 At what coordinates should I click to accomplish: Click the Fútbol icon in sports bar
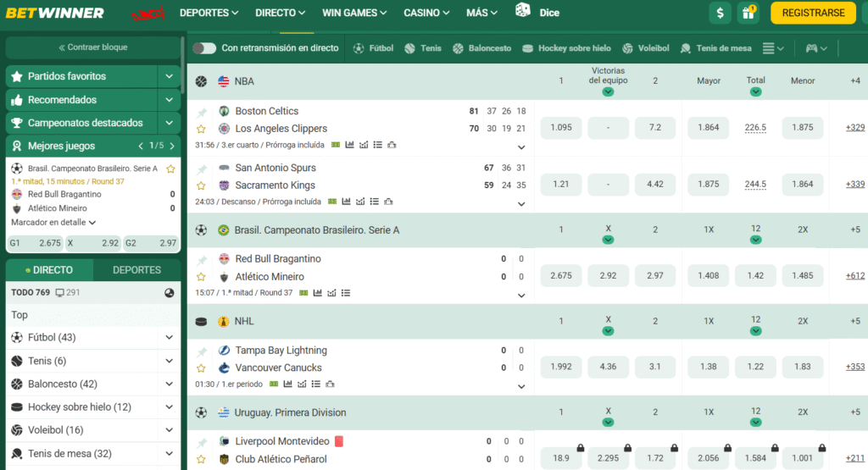(x=359, y=48)
